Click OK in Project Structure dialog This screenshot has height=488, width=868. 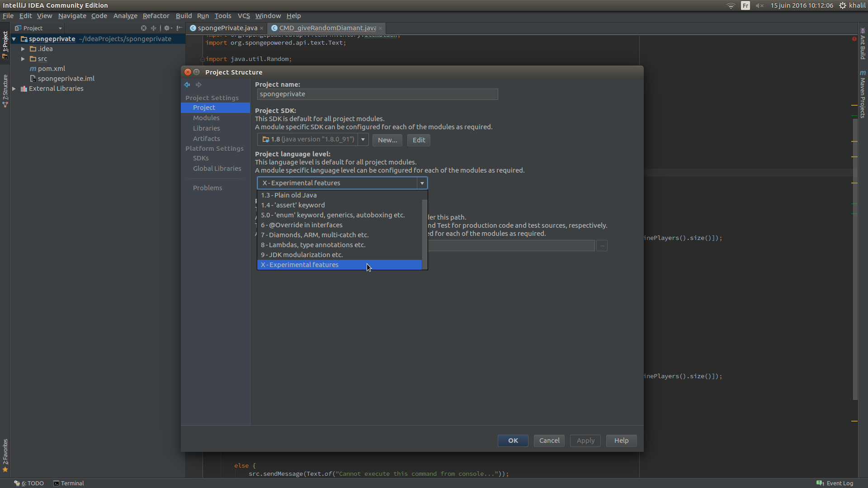tap(513, 441)
